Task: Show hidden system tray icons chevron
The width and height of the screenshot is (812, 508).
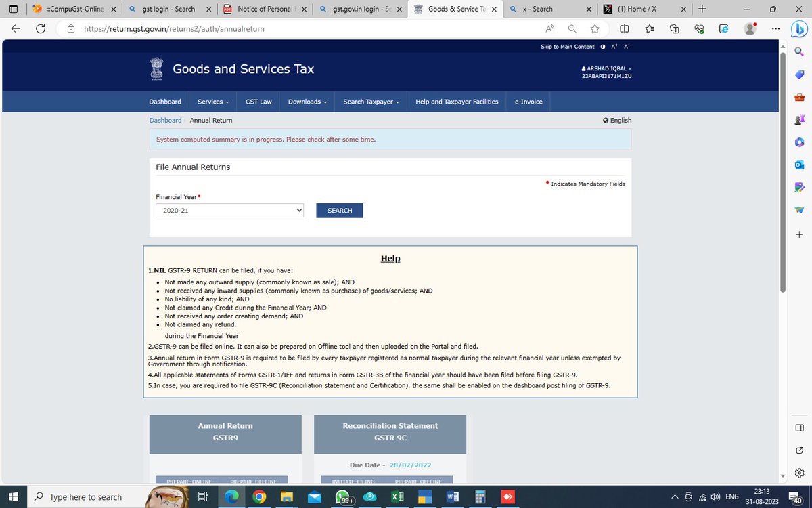Action: pyautogui.click(x=675, y=496)
